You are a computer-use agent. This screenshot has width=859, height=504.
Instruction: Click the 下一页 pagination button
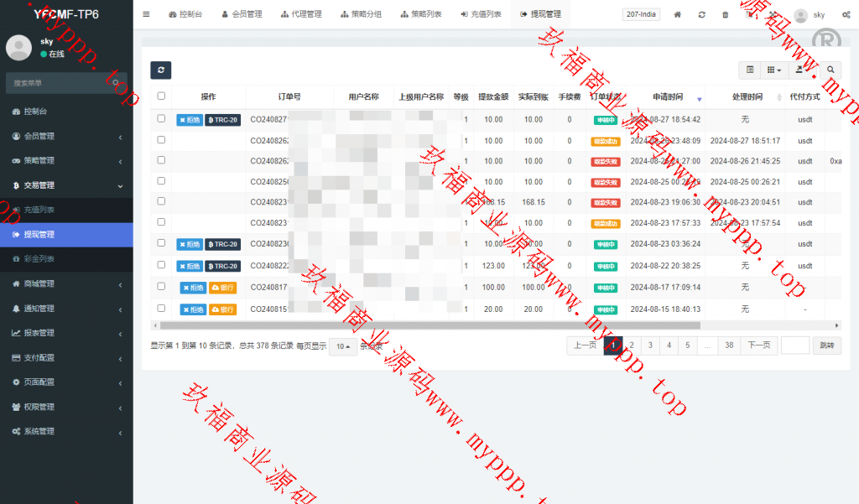757,345
